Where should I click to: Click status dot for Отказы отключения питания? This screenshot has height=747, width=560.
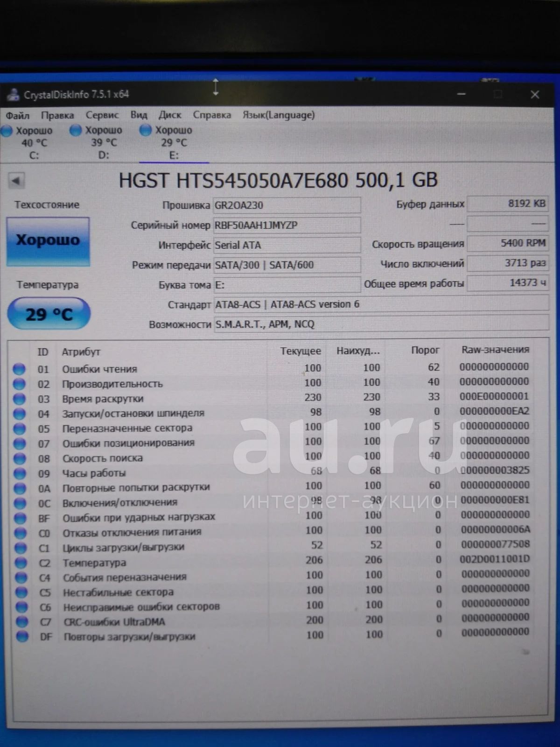click(21, 533)
